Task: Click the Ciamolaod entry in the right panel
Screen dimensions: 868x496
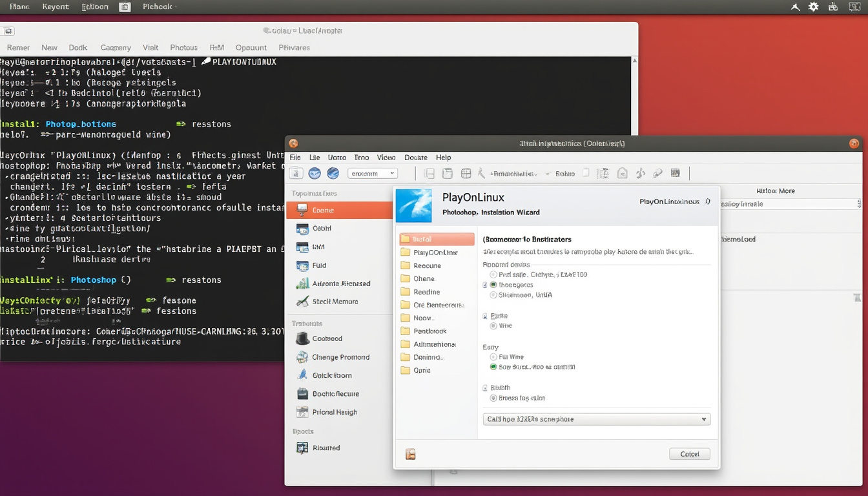Action: (x=738, y=239)
